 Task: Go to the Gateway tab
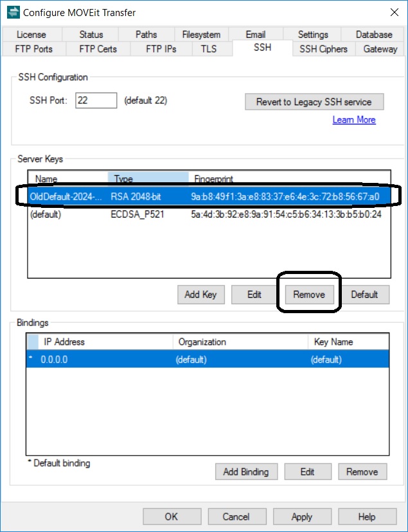pos(380,49)
